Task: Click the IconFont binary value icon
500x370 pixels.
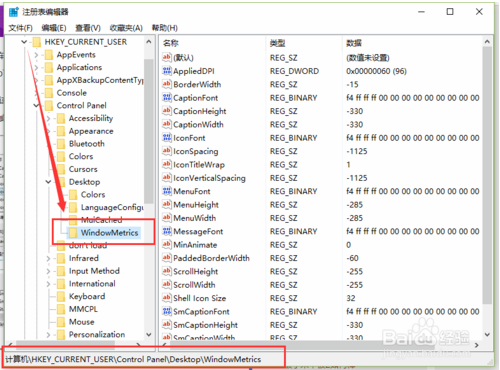Action: [167, 137]
